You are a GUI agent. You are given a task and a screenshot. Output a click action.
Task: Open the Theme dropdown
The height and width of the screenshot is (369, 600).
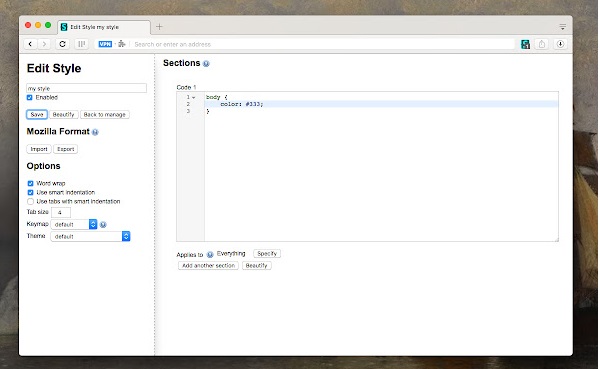click(x=90, y=236)
